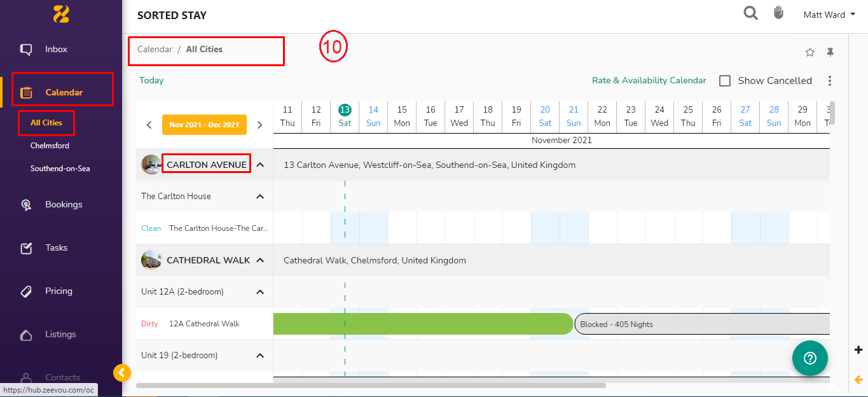Select Calendar in the sidebar

(x=64, y=92)
